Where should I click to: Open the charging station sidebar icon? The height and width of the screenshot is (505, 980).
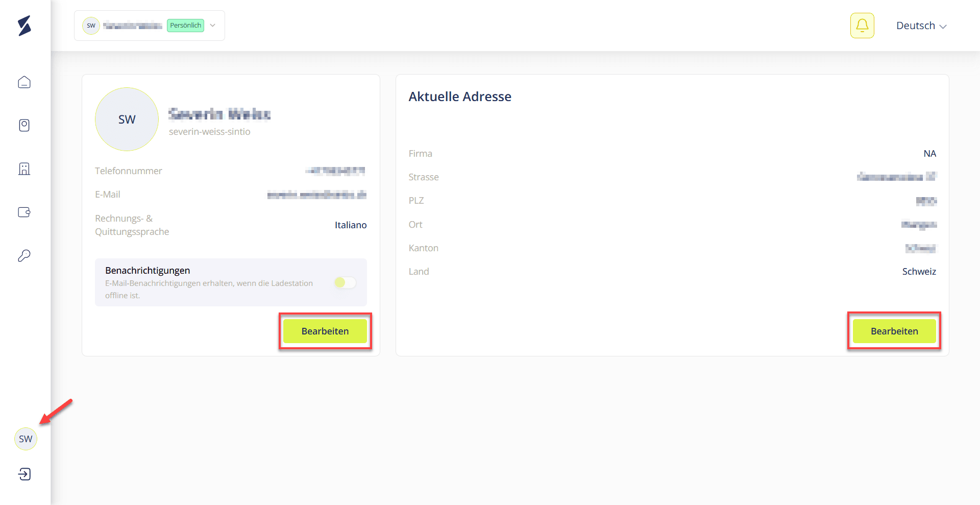24,125
